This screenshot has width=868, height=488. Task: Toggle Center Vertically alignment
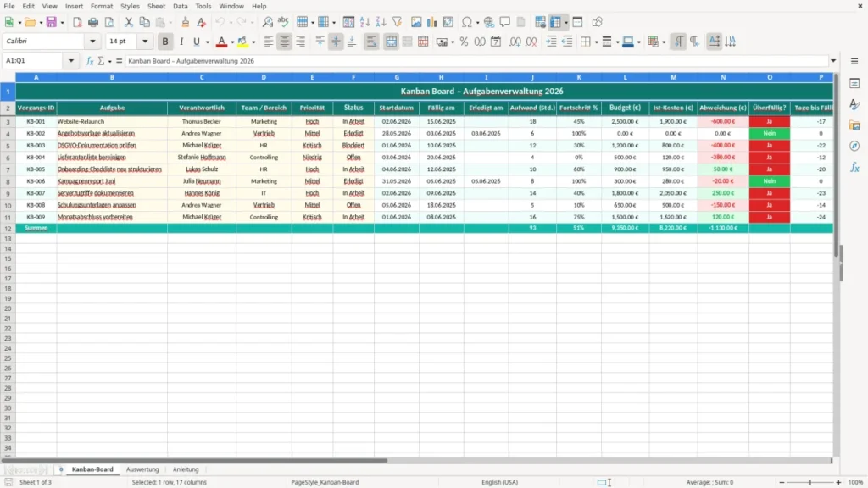click(336, 42)
